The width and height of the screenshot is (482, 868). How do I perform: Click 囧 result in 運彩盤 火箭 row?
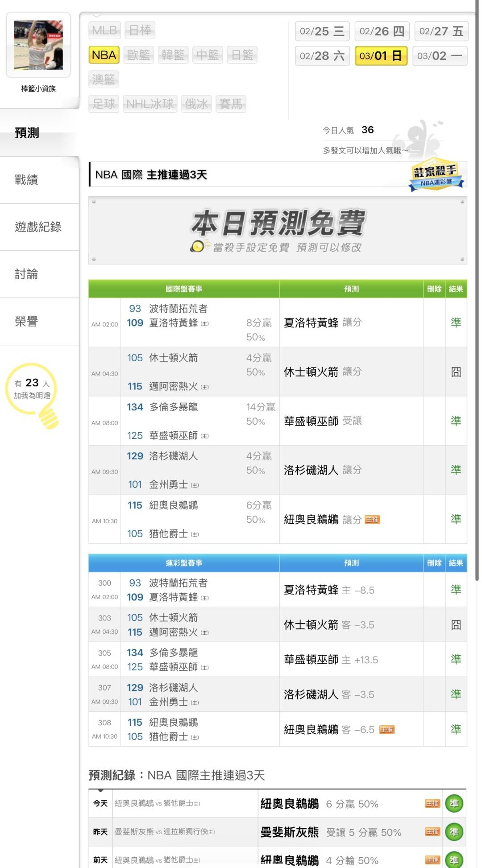(x=456, y=624)
